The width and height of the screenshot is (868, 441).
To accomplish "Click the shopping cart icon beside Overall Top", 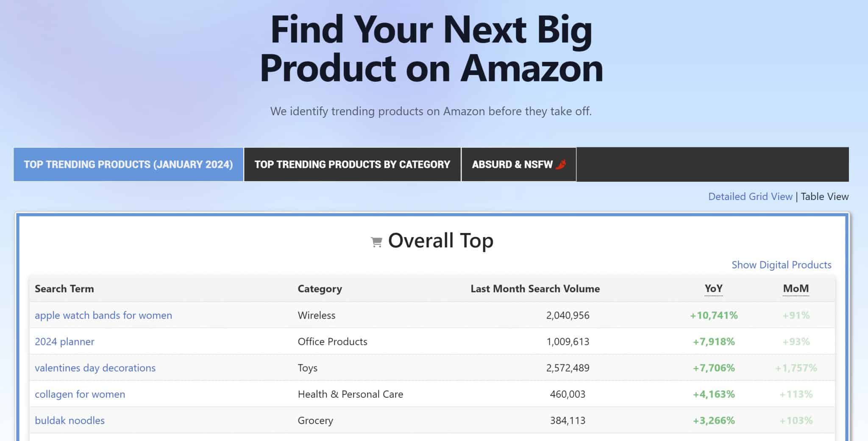I will 376,242.
